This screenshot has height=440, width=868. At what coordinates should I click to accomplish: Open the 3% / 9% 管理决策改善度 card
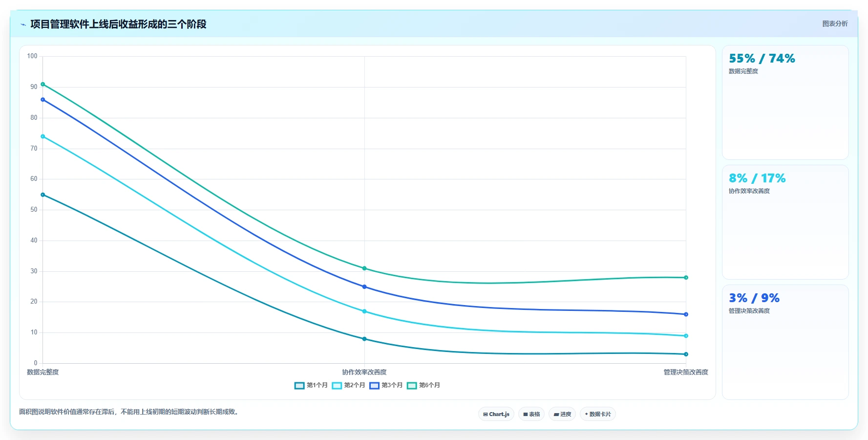[785, 342]
